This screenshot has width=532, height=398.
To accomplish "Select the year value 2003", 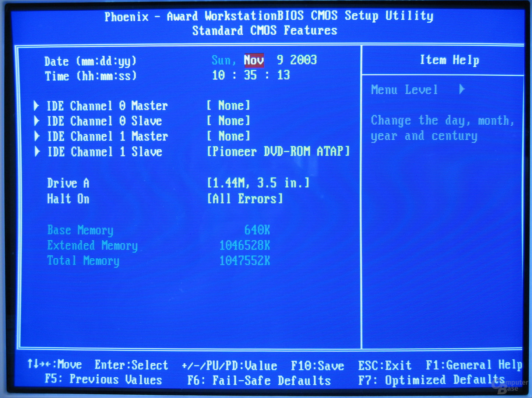I will click(x=303, y=60).
